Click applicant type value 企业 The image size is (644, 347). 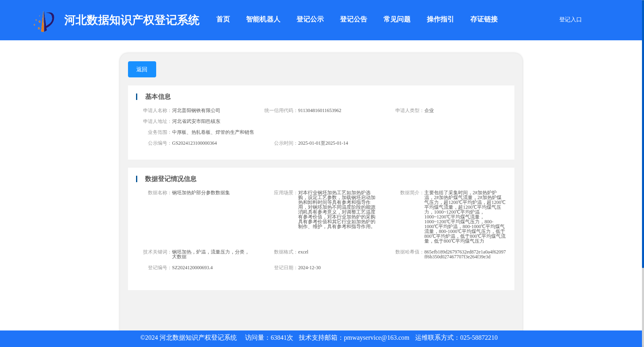tap(429, 110)
